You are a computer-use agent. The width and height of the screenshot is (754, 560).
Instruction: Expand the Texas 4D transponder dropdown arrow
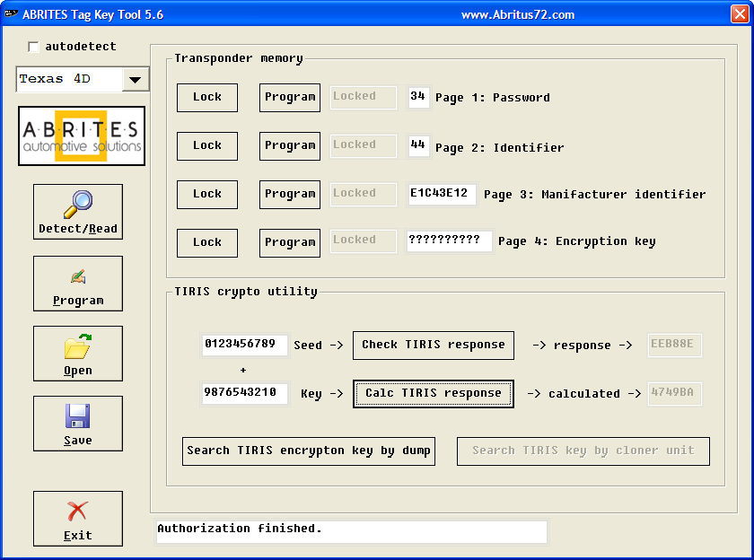136,79
